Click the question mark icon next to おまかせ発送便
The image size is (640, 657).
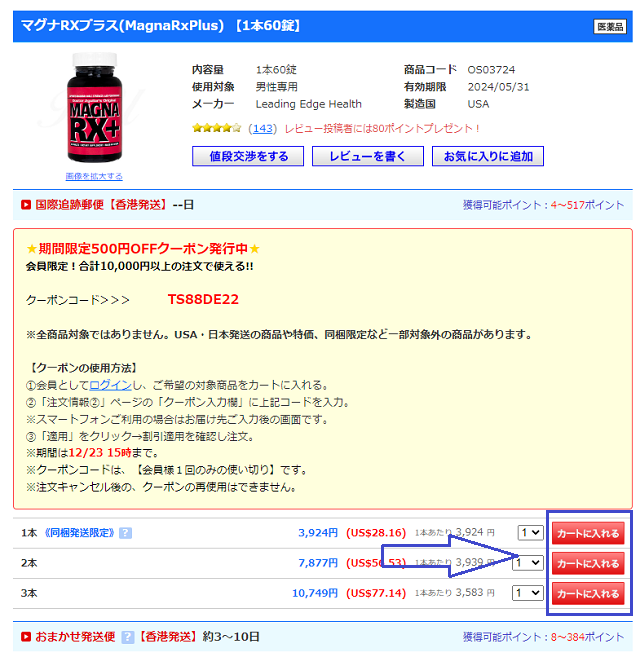pyautogui.click(x=128, y=637)
